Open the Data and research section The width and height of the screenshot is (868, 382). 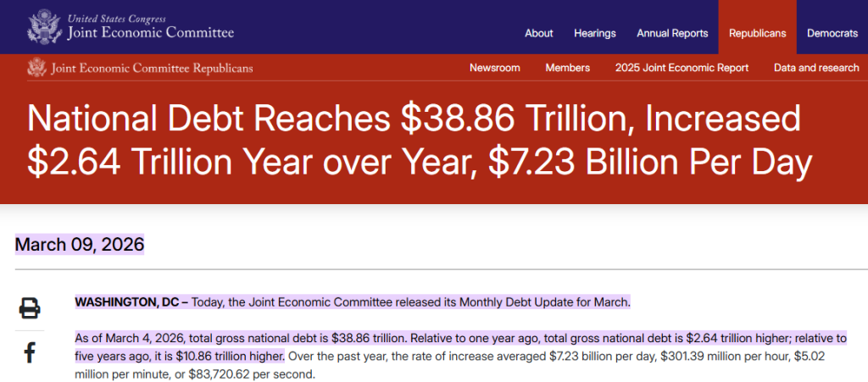[x=816, y=68]
